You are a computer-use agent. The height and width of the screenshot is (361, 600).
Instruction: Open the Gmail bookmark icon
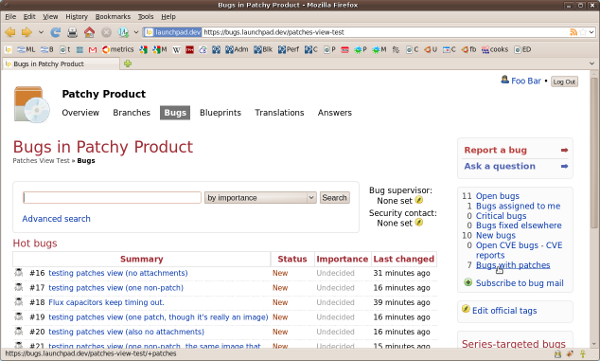click(93, 49)
